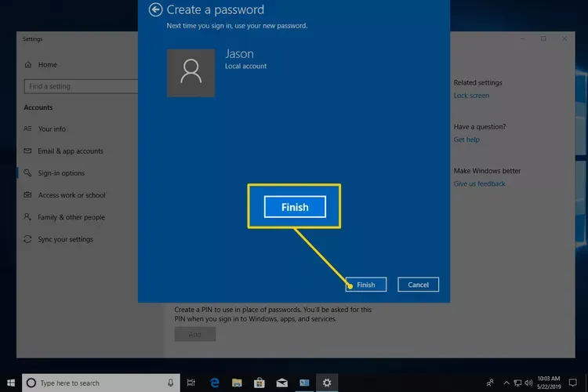Select Your info in Accounts
The image size is (588, 392).
click(52, 129)
